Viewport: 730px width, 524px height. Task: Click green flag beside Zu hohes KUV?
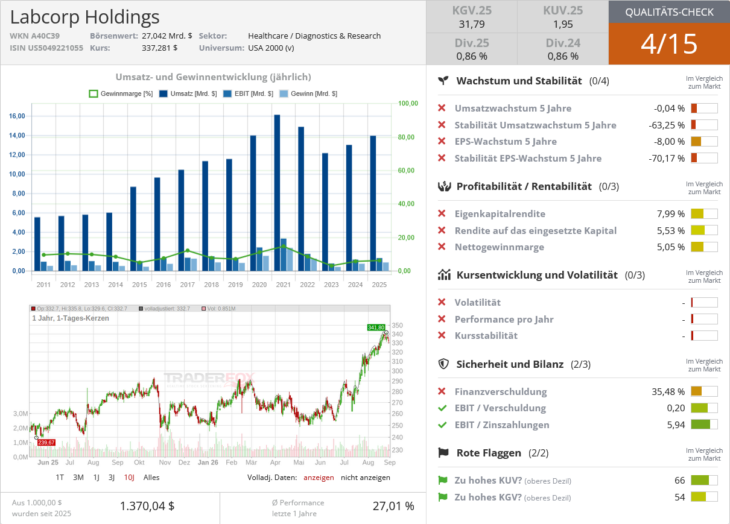pos(443,480)
